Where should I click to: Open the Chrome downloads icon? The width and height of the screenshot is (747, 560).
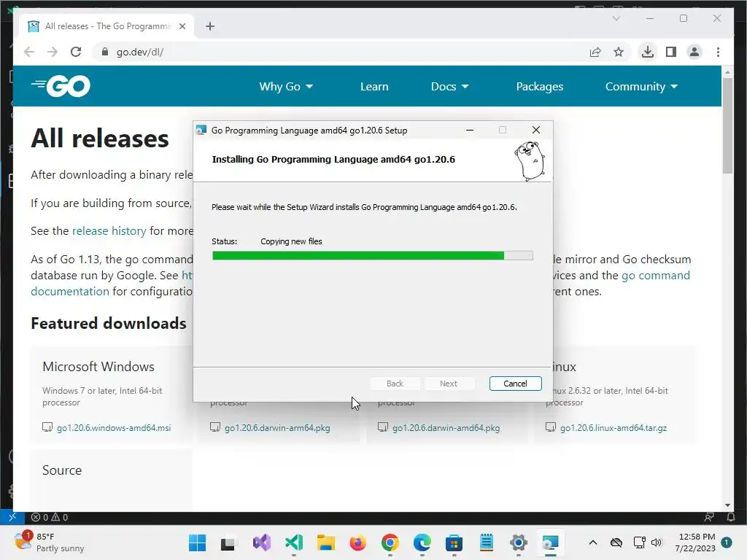pos(648,52)
